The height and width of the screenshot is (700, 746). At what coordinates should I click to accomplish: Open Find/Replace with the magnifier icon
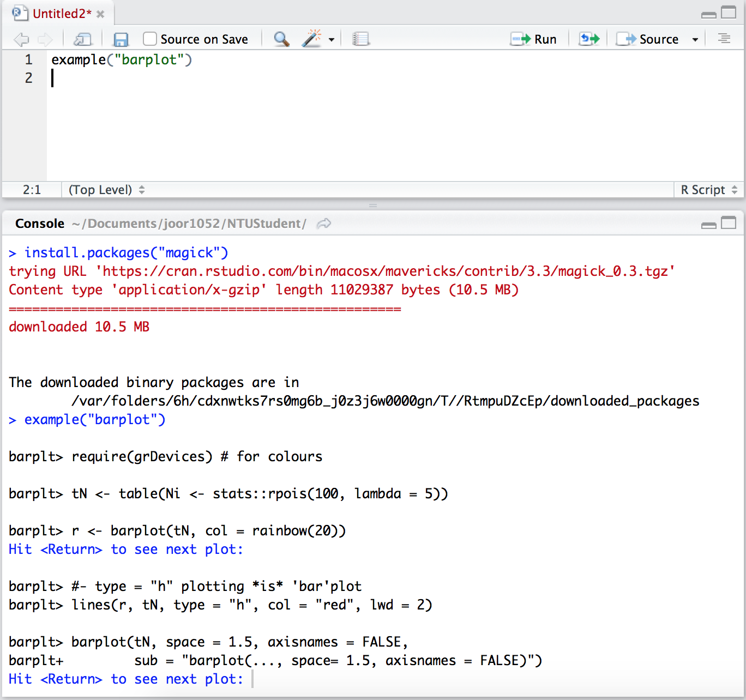point(281,39)
